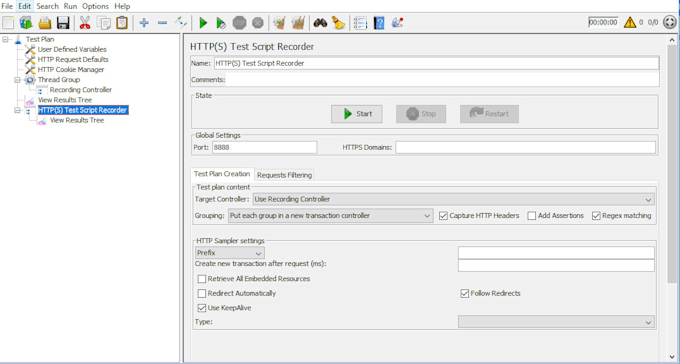Click the Copy toolbar icon
Screen dimensions: 680x364
pyautogui.click(x=104, y=23)
